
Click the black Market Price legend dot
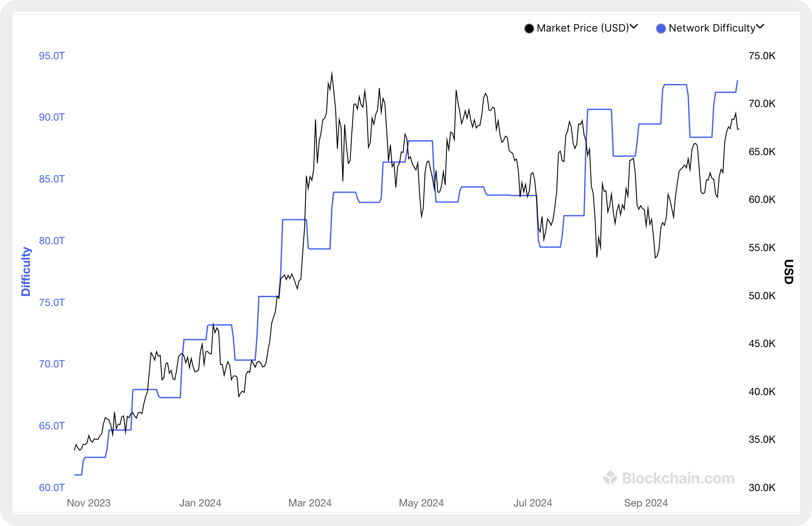(529, 29)
